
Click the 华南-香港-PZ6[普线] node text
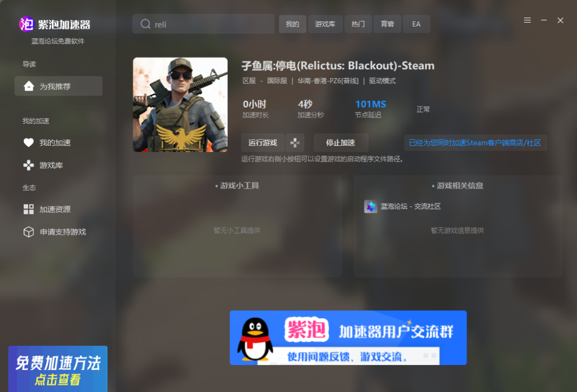[328, 81]
